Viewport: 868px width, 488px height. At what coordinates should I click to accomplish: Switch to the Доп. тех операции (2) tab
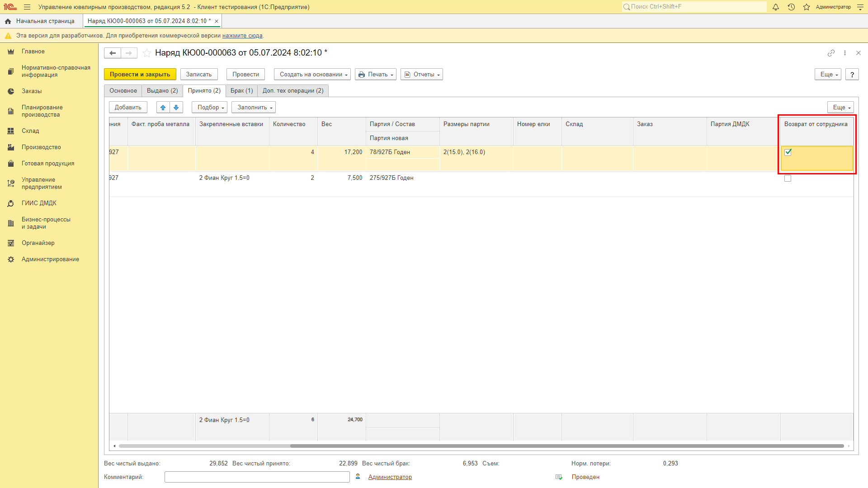click(x=293, y=91)
